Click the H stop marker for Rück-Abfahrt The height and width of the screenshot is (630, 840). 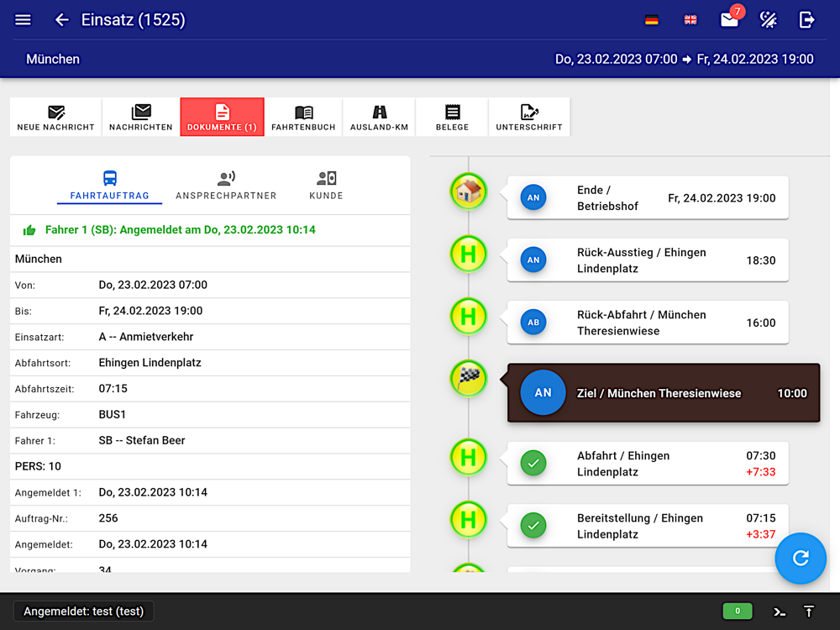[469, 316]
